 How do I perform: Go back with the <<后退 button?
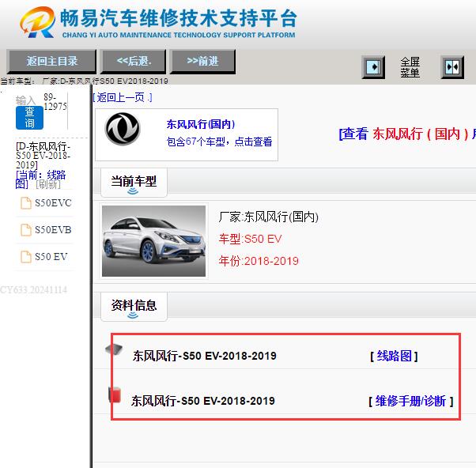134,62
